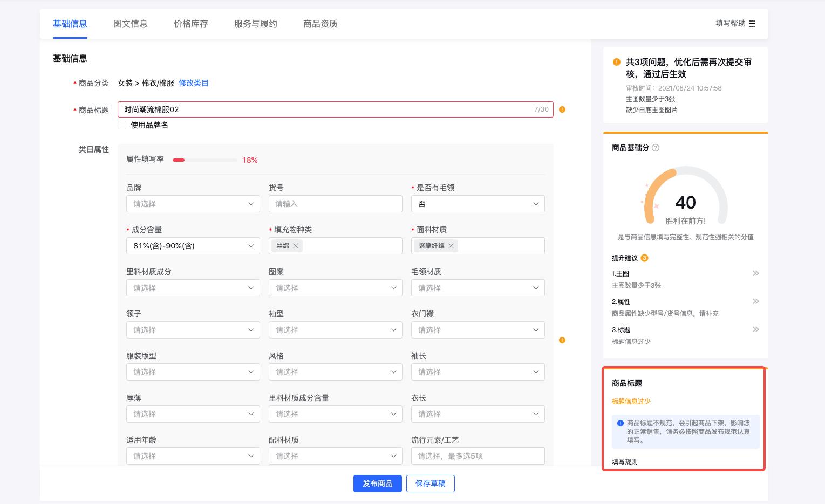Click the 填写帮助 menu icon
This screenshot has width=825, height=504.
[x=752, y=24]
